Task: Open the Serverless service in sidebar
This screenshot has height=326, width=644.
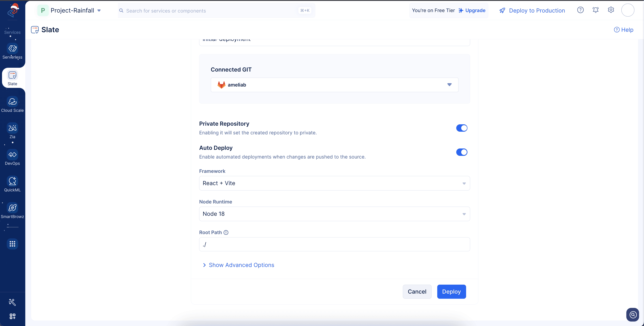Action: [x=12, y=51]
